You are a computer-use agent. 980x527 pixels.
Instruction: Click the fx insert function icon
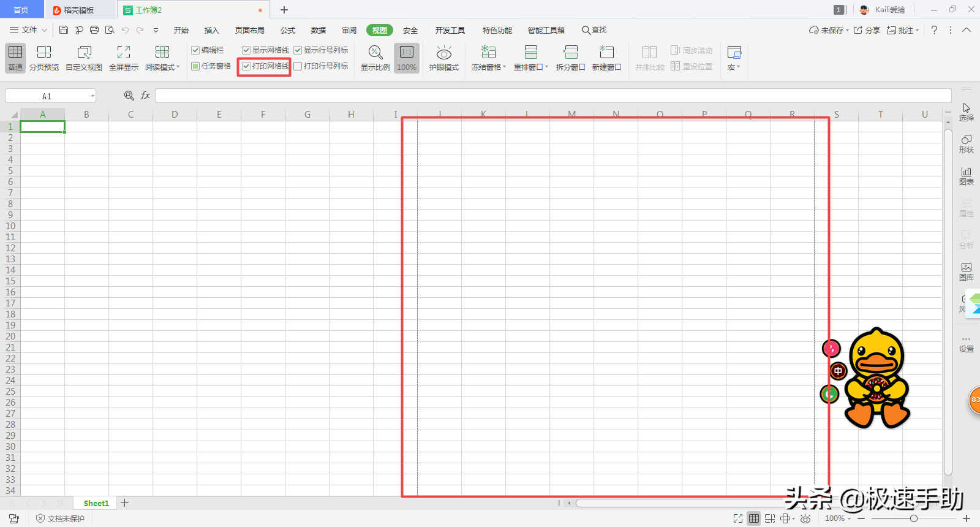coord(145,96)
